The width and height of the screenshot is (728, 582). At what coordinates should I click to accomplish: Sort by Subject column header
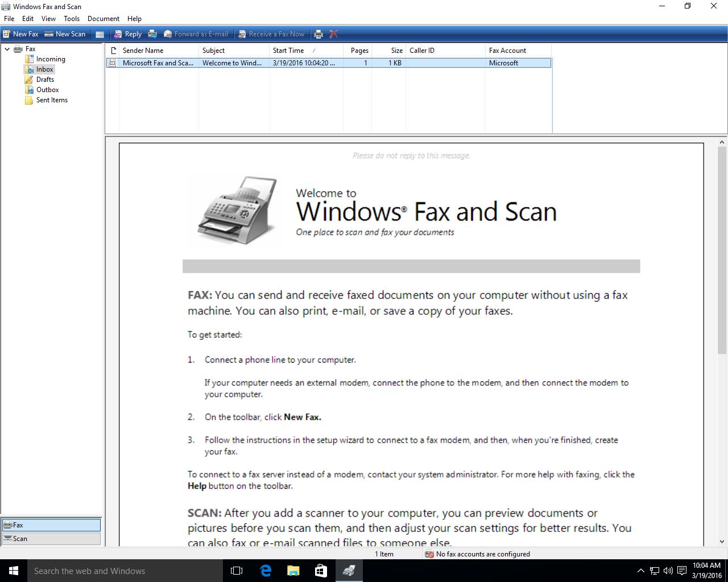coord(234,51)
